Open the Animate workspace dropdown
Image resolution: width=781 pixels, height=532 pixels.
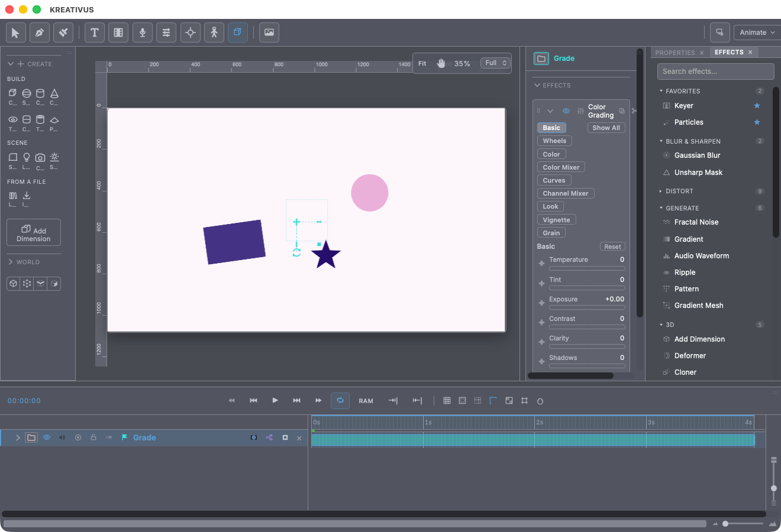click(x=757, y=33)
